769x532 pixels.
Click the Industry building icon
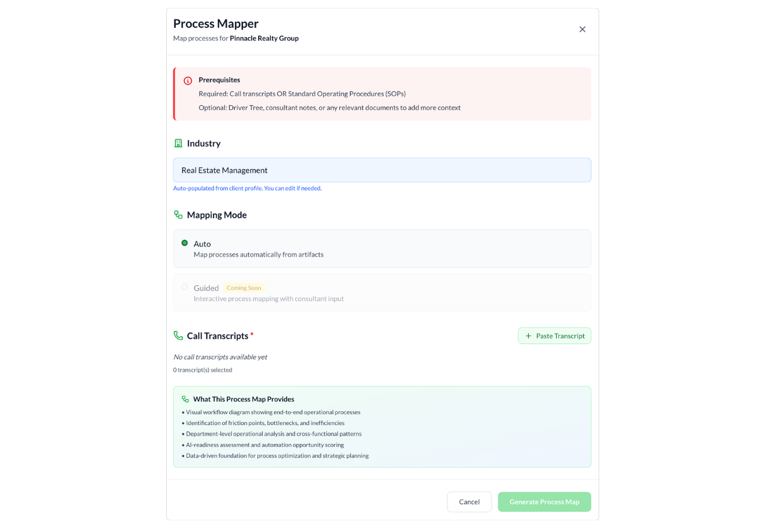click(178, 143)
